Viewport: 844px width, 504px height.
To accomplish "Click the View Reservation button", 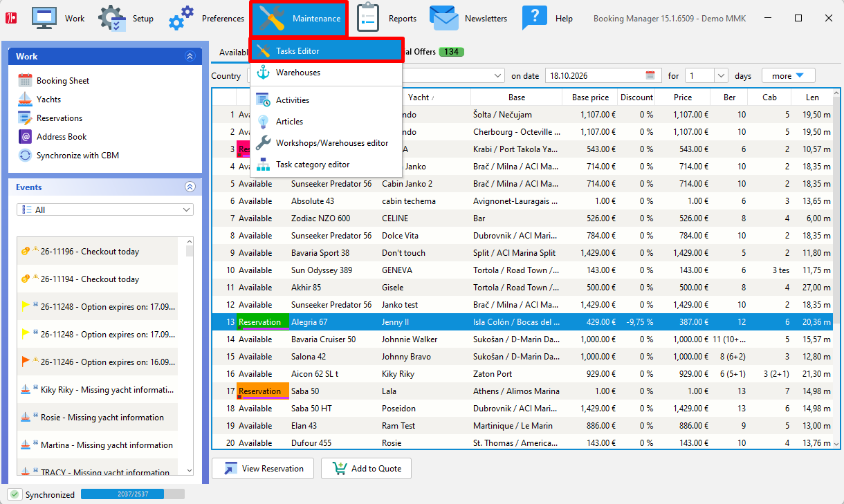I will click(x=263, y=469).
